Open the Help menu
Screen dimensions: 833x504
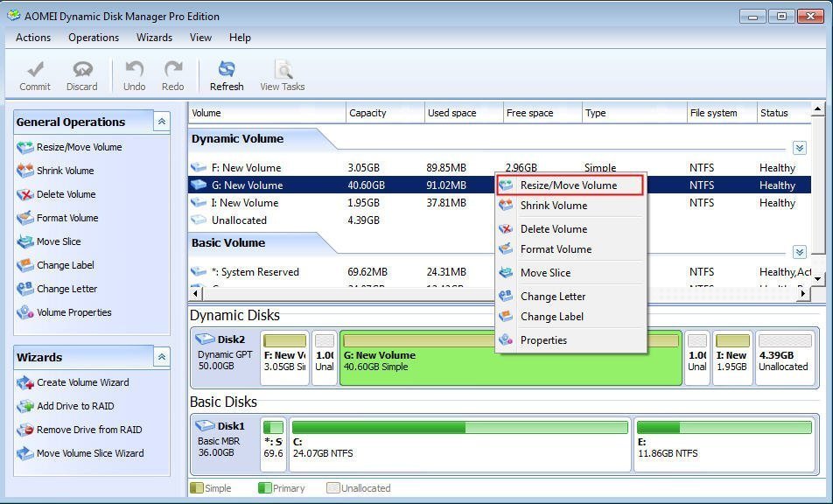click(x=240, y=38)
